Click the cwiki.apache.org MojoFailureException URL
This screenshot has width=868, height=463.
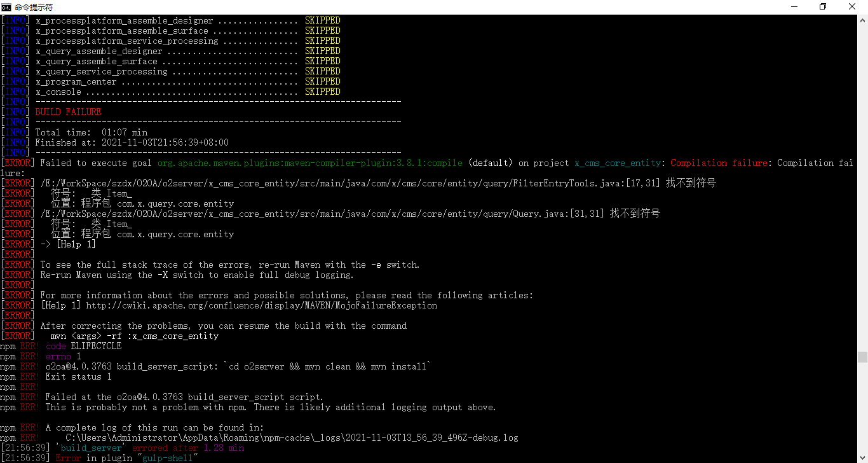click(262, 305)
